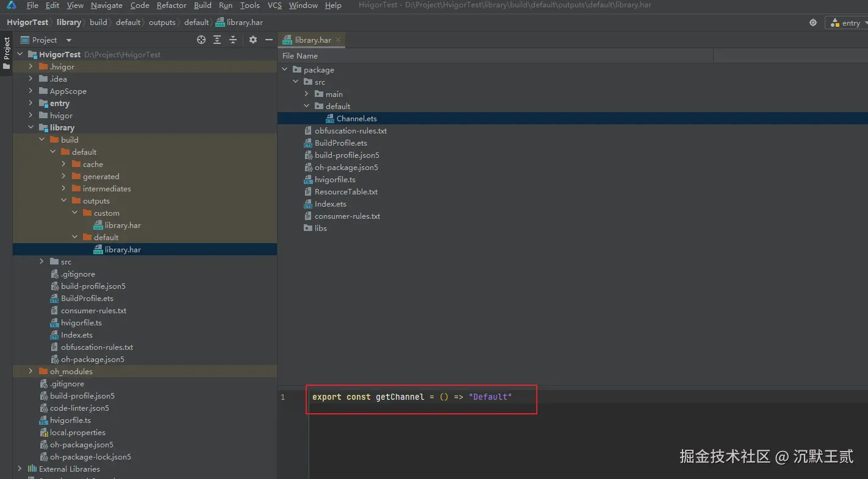
Task: Open the Window menu
Action: 303,5
